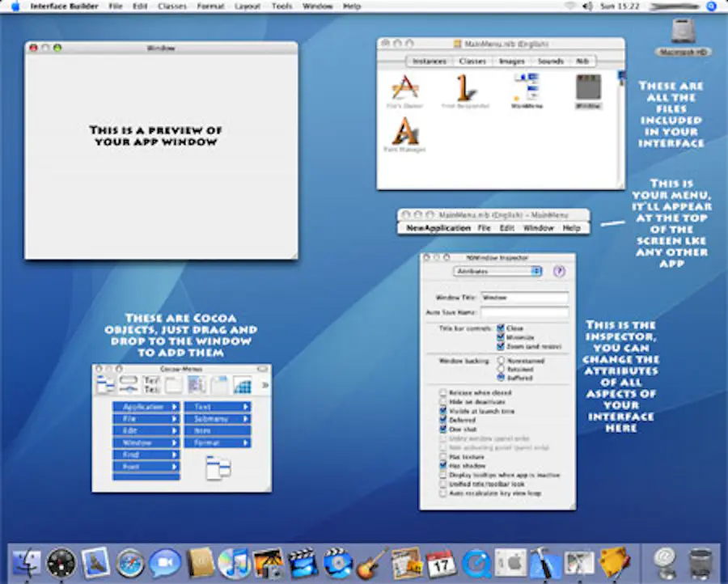Select the Window instance icon in nib window
The width and height of the screenshot is (728, 584).
(x=589, y=87)
